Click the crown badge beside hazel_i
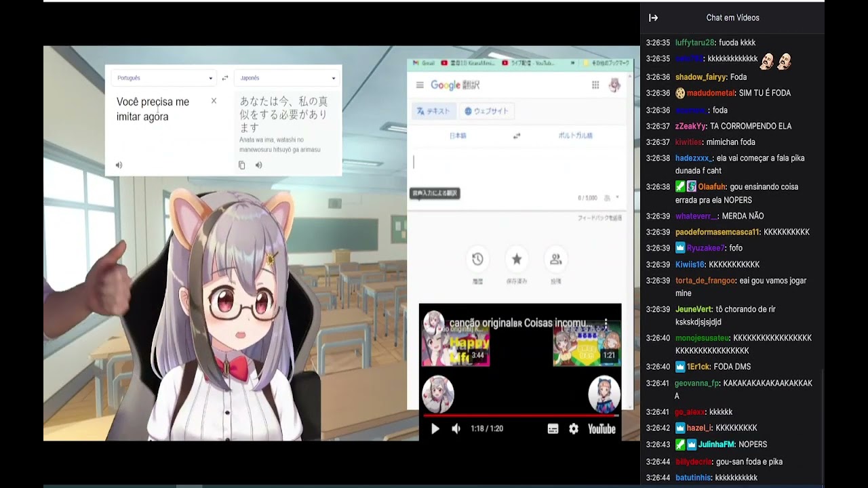 tap(680, 428)
